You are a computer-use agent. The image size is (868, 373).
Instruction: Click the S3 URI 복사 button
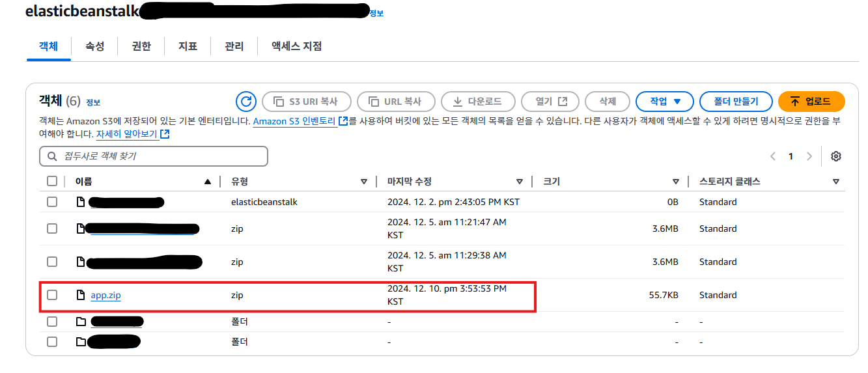[307, 102]
